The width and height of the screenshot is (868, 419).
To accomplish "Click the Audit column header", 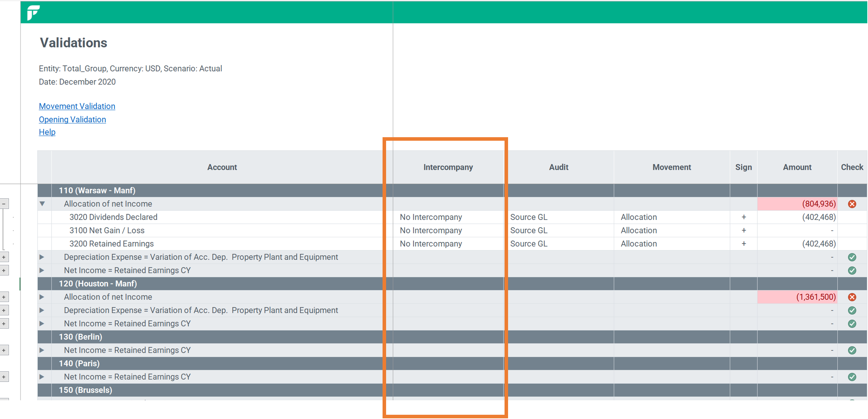I will coord(559,167).
